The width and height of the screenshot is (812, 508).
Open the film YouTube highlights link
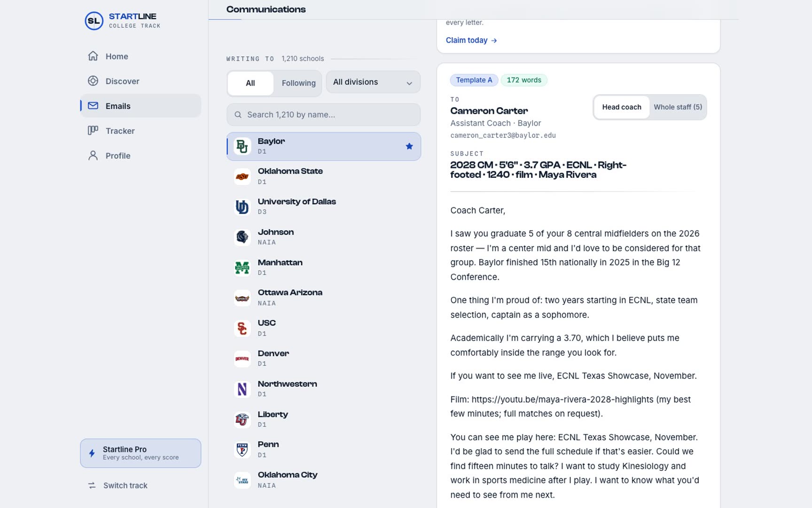[562, 399]
